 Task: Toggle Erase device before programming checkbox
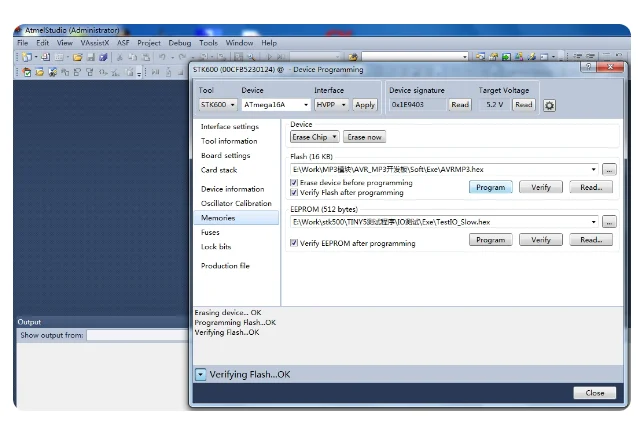(x=294, y=183)
